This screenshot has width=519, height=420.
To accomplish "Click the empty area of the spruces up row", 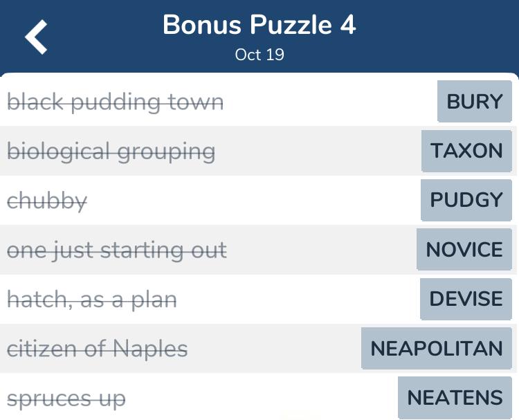I will click(x=262, y=397).
